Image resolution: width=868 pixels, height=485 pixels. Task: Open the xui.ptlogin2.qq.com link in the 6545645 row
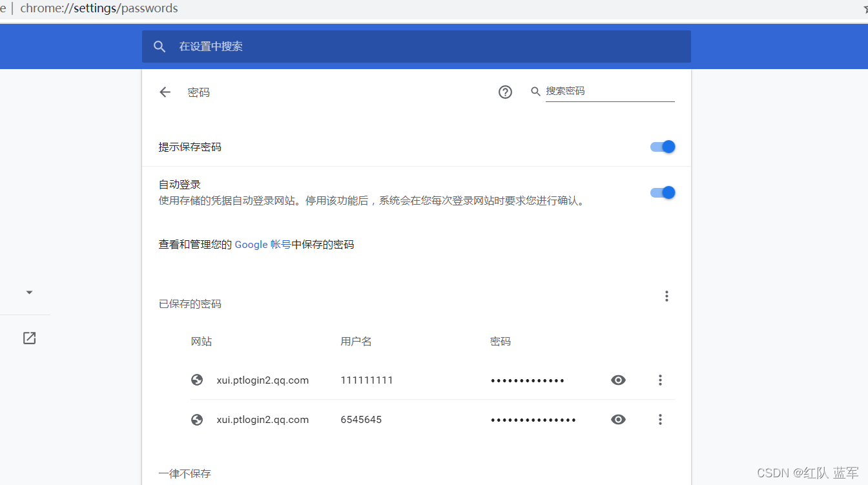point(263,420)
